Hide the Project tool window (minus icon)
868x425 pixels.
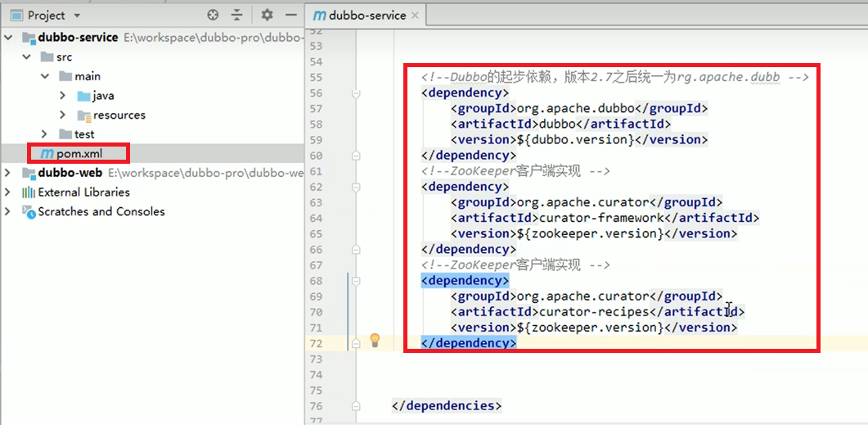[x=291, y=15]
